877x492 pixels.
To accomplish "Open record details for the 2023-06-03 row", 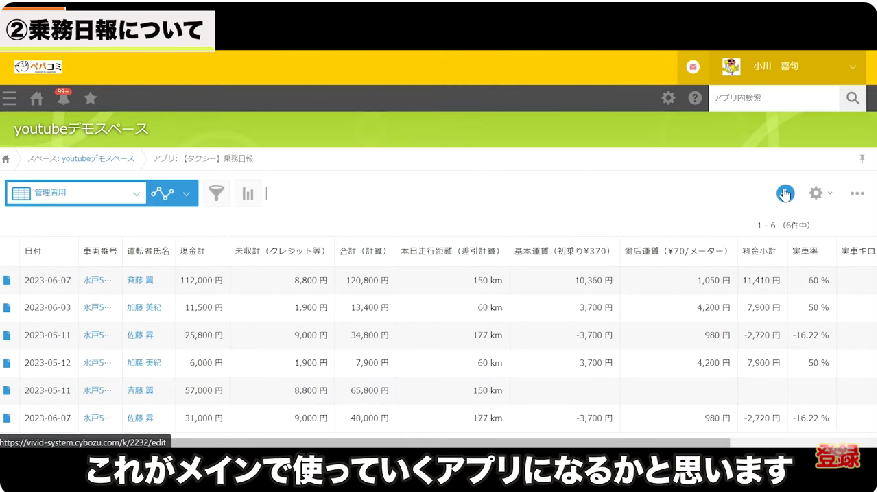I will tap(7, 307).
